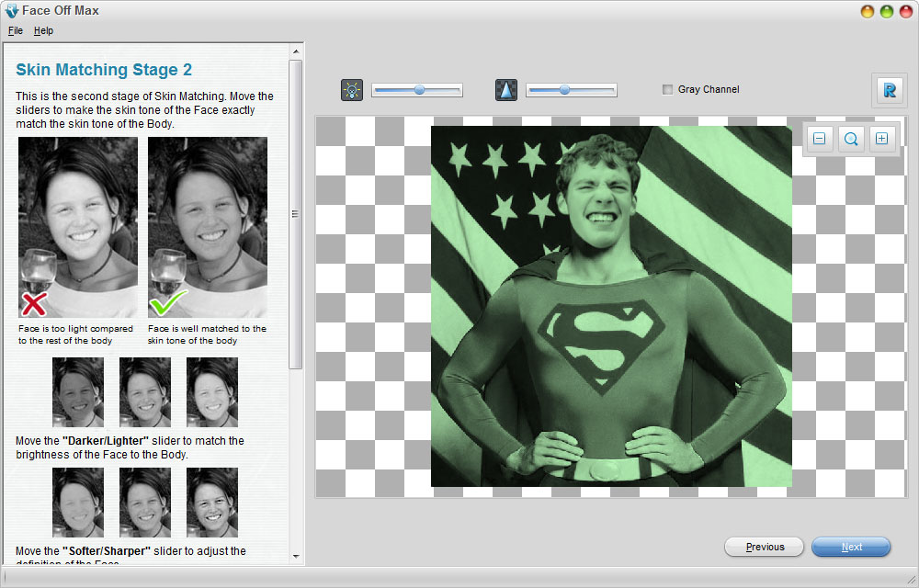Click the middle sharpness example thumbnail
Image resolution: width=919 pixels, height=588 pixels.
[x=145, y=503]
